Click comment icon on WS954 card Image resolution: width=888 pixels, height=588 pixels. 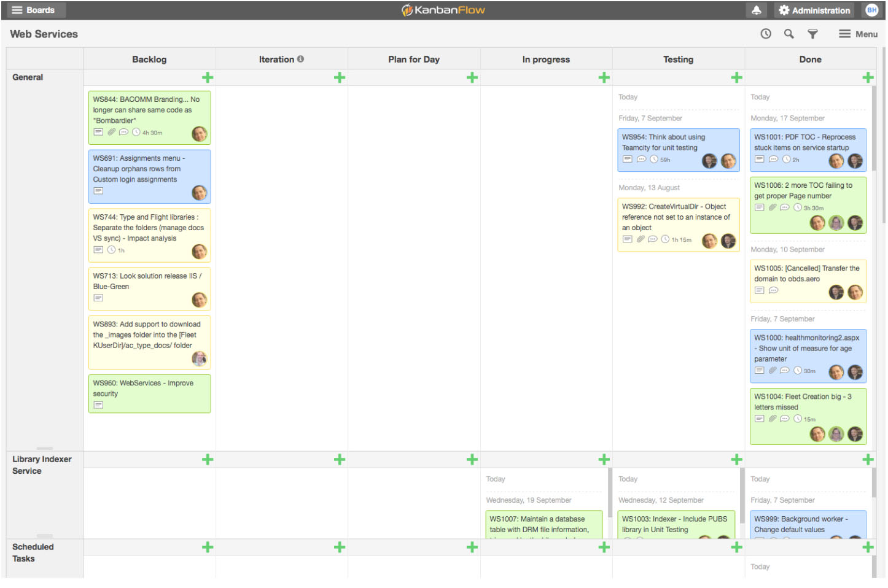point(641,159)
